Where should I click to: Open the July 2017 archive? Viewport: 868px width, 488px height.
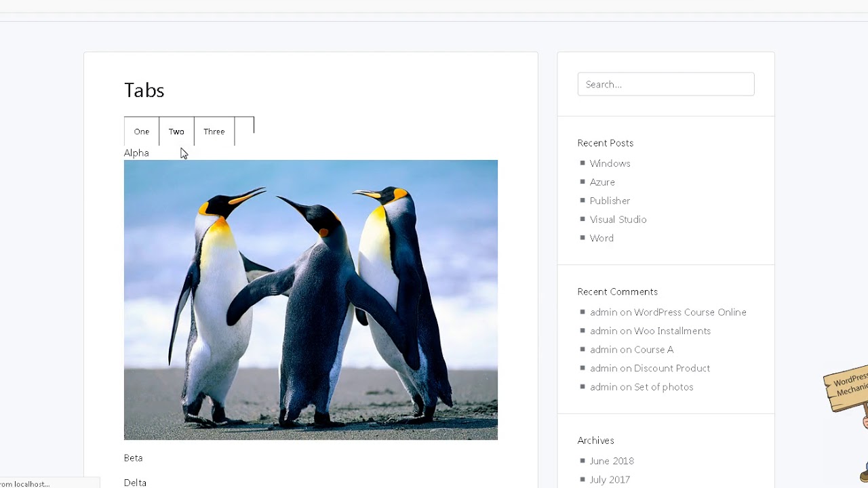610,479
